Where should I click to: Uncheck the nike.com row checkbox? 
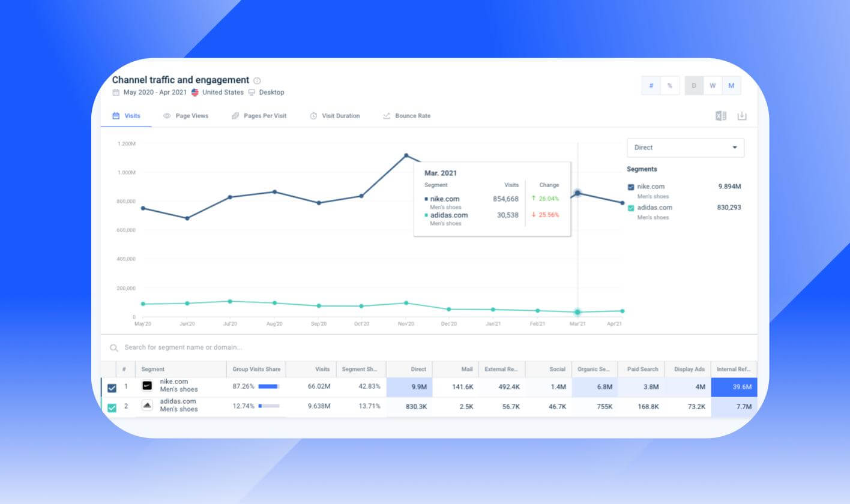(112, 388)
